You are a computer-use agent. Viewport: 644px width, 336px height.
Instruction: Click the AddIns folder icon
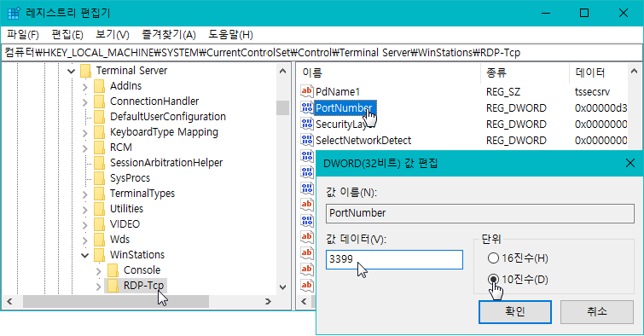click(99, 86)
